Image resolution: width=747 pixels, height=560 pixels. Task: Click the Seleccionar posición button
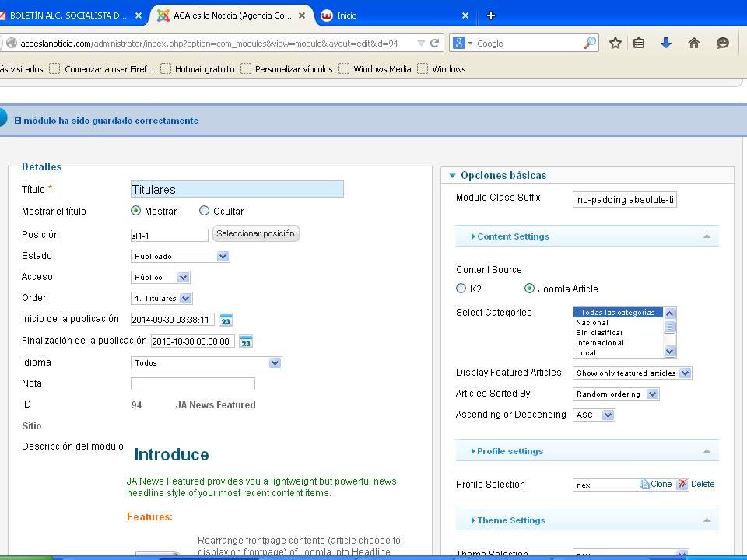(255, 233)
